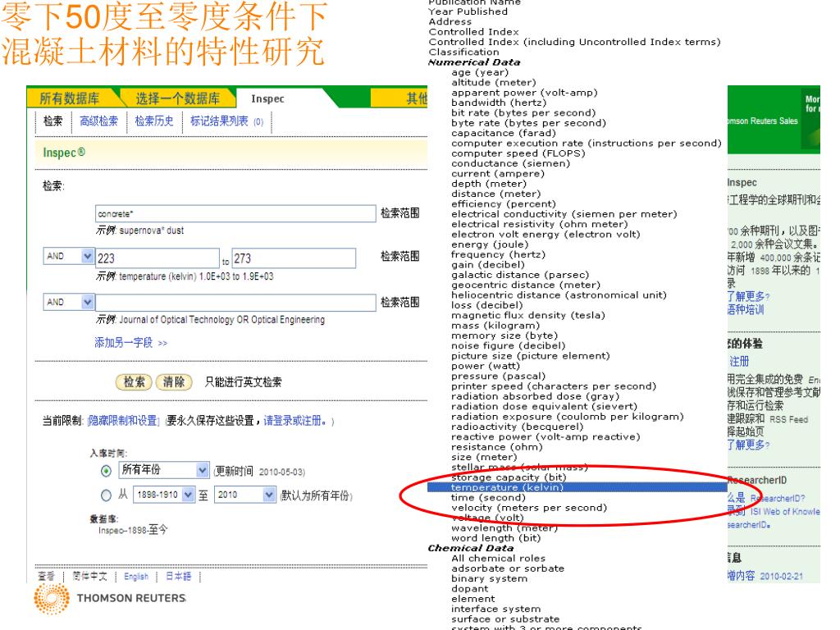
Task: Open the 选择一个数据库 tab
Action: click(x=177, y=98)
